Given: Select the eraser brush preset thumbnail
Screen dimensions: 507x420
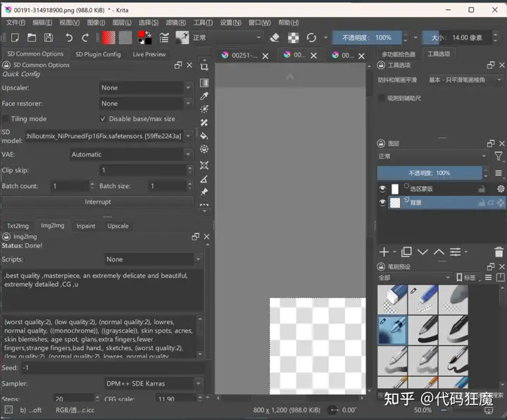Looking at the screenshot, I should pyautogui.click(x=392, y=299).
